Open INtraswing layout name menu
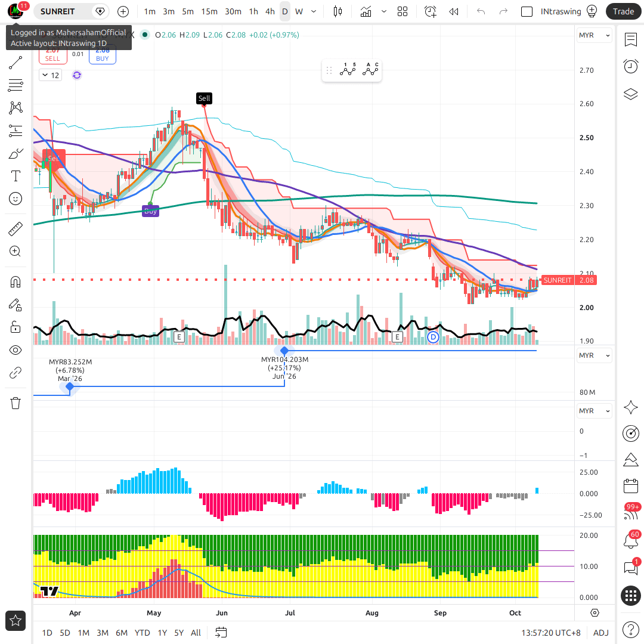 pos(561,11)
